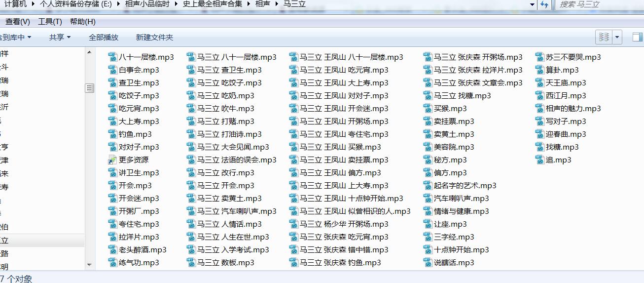The height and width of the screenshot is (283, 644).
Task: Click the mp3 icon of 马三立 数板.mp3
Action: (191, 262)
